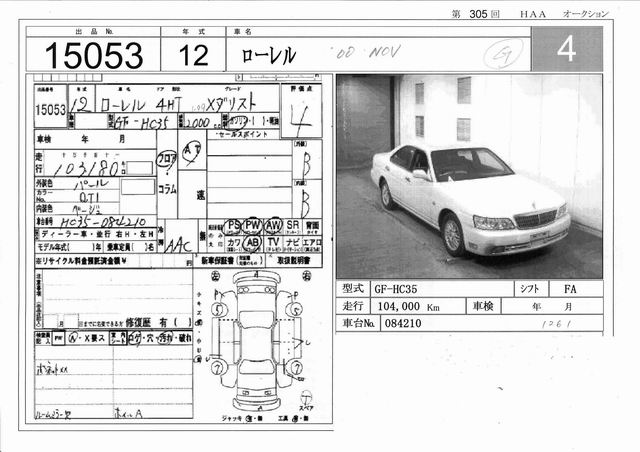Click the circled AB airbag mark
This screenshot has width=640, height=452.
(253, 242)
